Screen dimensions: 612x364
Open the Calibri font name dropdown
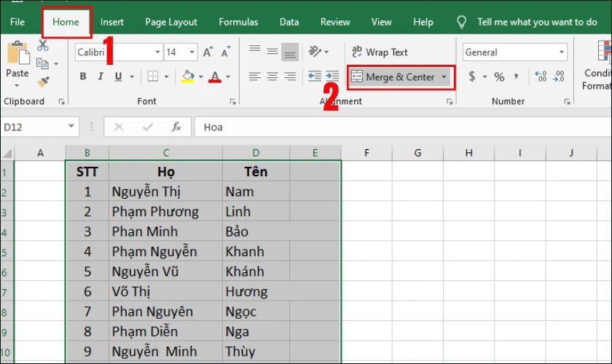[x=157, y=52]
